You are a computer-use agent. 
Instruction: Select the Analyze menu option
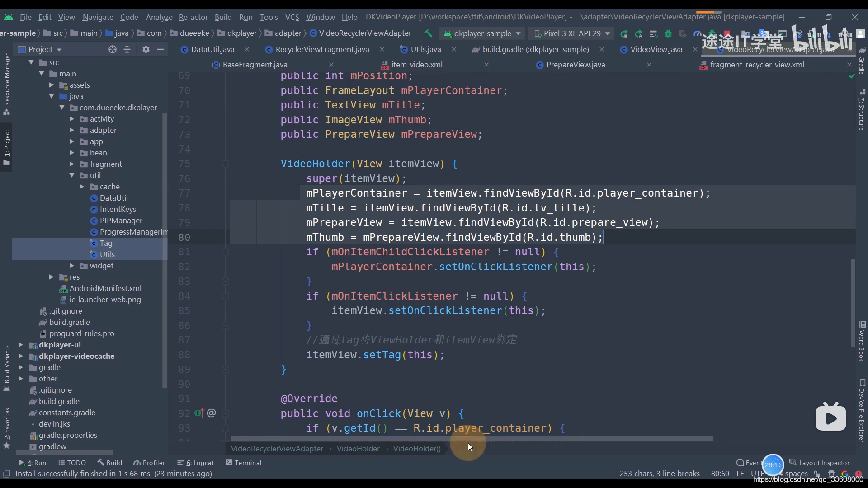click(159, 16)
